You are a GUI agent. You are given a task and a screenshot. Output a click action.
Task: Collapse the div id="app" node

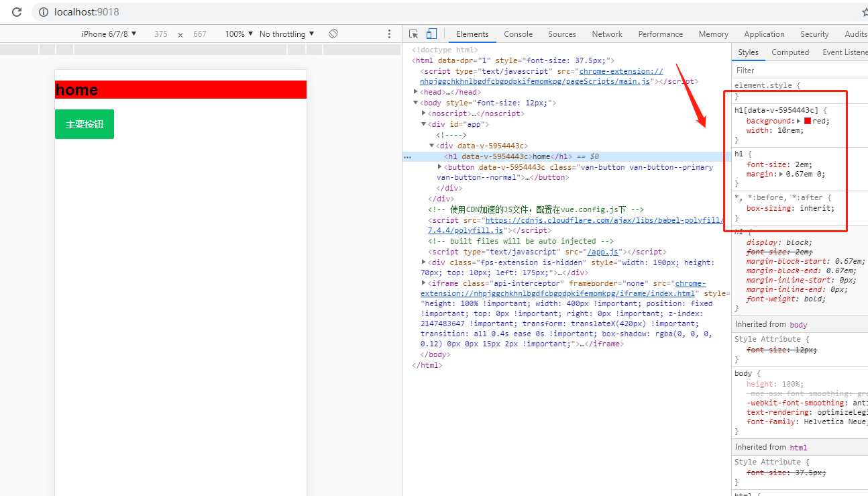[x=424, y=124]
